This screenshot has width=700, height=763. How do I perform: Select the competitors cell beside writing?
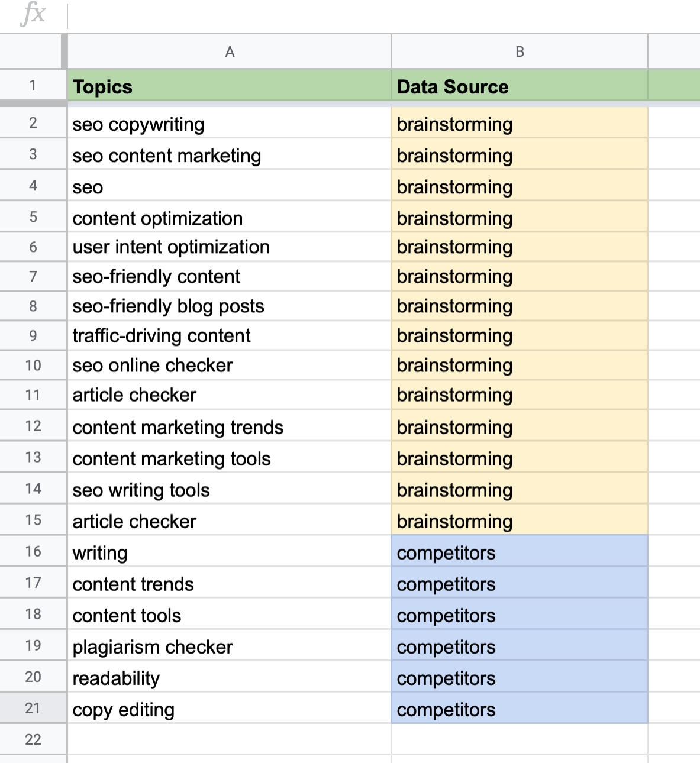click(x=519, y=552)
